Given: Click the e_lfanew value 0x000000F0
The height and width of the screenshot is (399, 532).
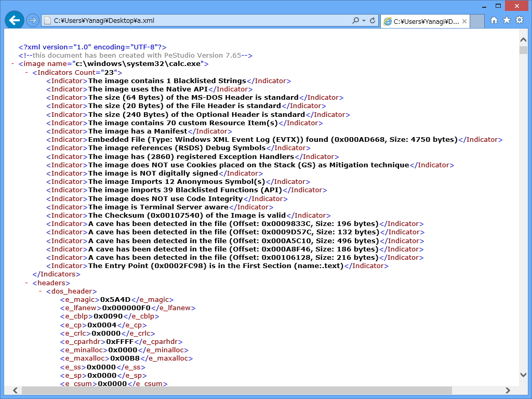Looking at the screenshot, I should pyautogui.click(x=126, y=308).
